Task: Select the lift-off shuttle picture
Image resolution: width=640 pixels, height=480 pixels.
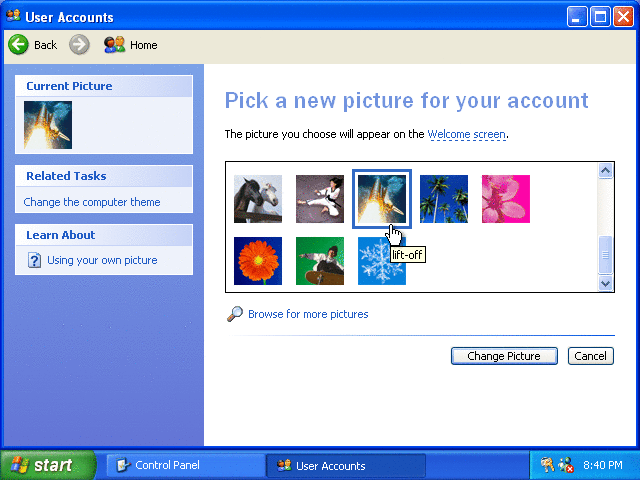Action: click(382, 199)
